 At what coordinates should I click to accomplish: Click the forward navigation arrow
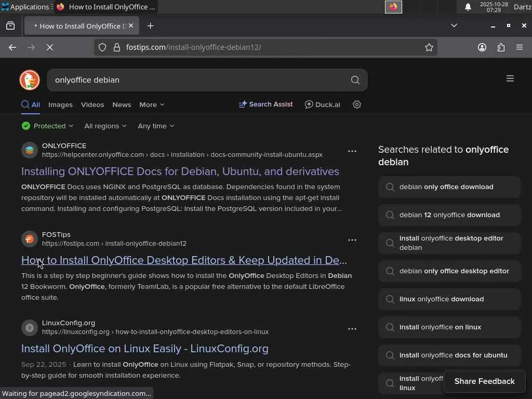pos(31,47)
